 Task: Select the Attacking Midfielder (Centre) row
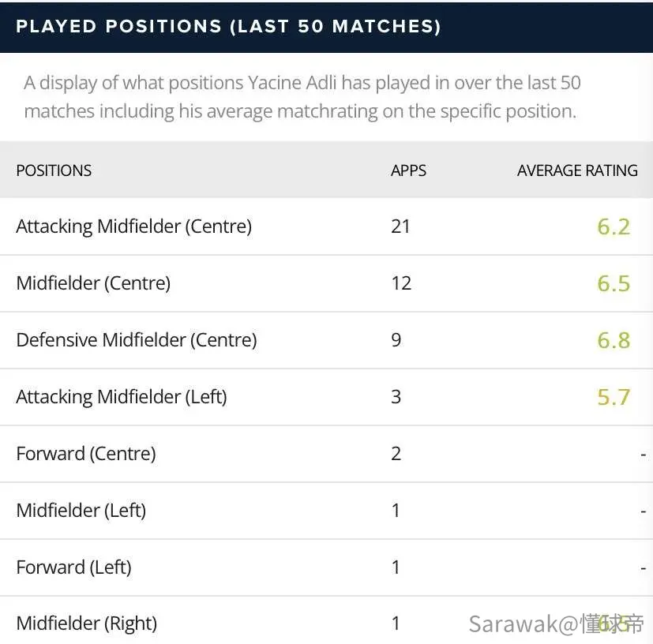(x=327, y=227)
